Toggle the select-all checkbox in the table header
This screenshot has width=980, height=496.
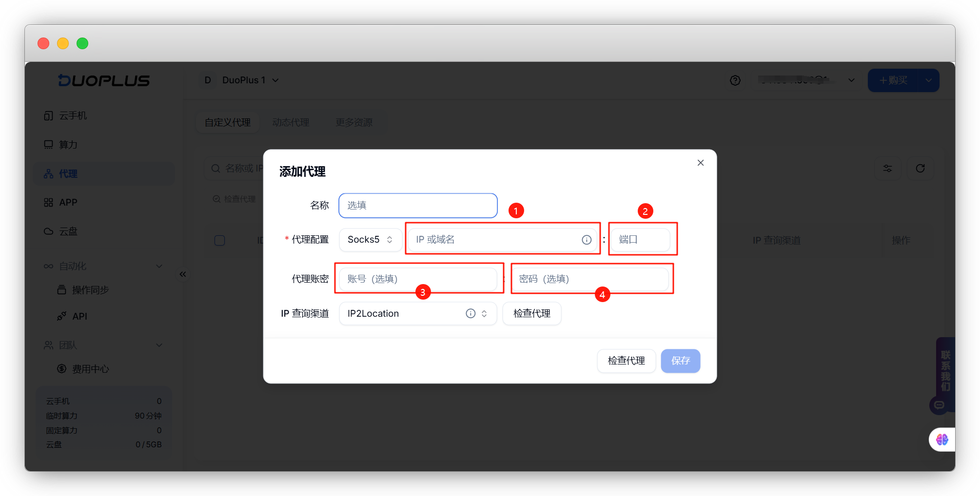pyautogui.click(x=220, y=240)
